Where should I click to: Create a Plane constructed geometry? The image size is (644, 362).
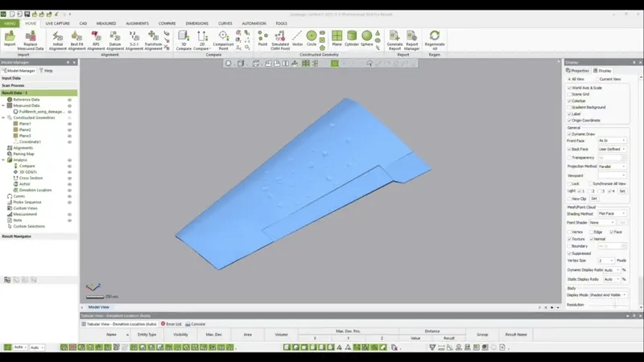click(x=336, y=37)
